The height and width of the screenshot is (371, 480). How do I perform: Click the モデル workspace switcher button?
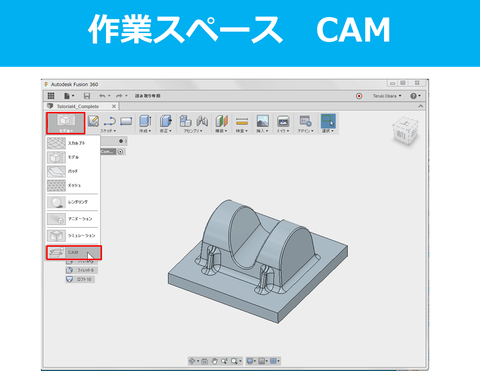pyautogui.click(x=66, y=123)
